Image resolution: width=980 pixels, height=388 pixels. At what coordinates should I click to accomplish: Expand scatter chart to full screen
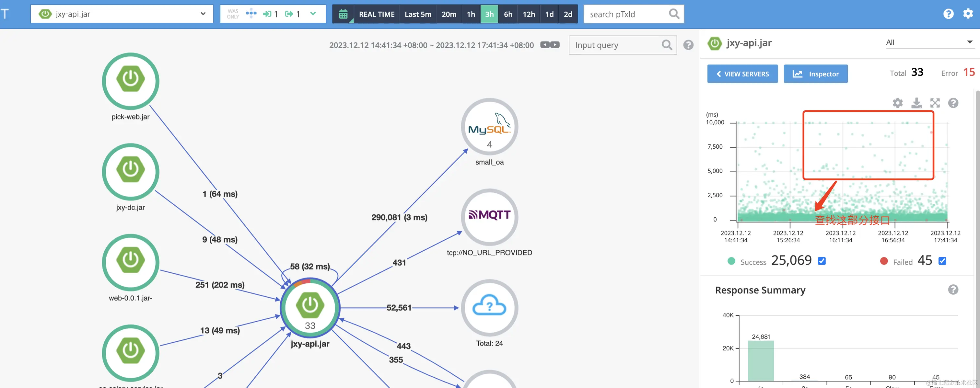[935, 103]
